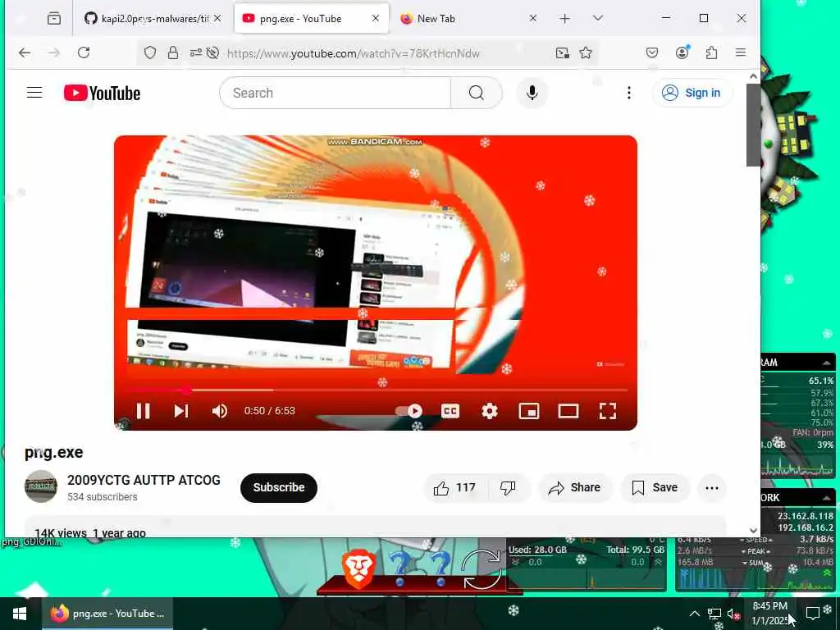The height and width of the screenshot is (630, 840).
Task: Open picture-in-picture from the address bar
Action: coord(562,52)
